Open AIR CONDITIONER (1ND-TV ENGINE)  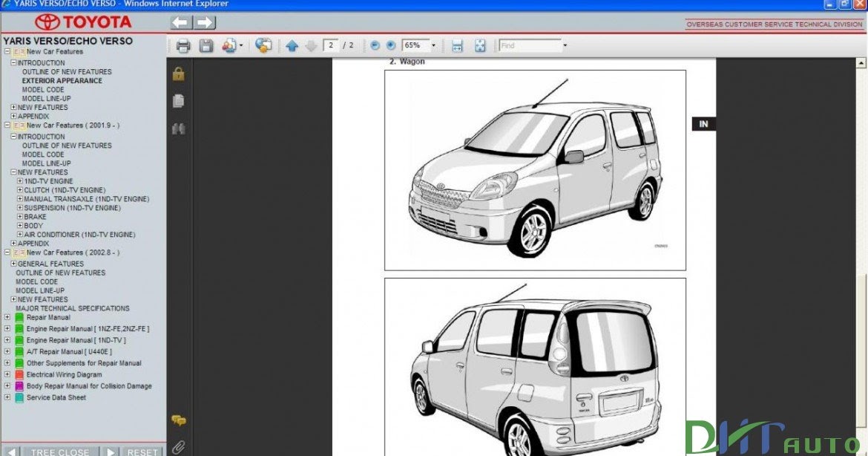79,235
